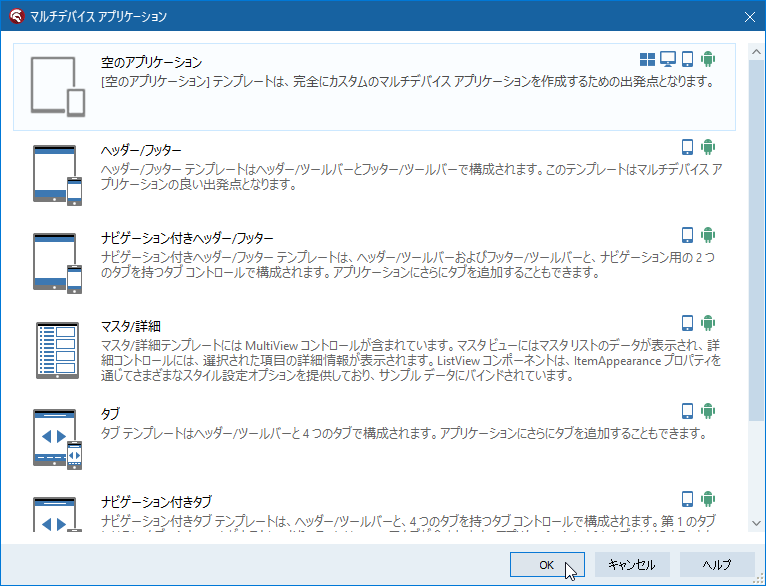Image resolution: width=766 pixels, height=586 pixels.
Task: Click the RAD Studio logo in title bar
Action: (16, 16)
